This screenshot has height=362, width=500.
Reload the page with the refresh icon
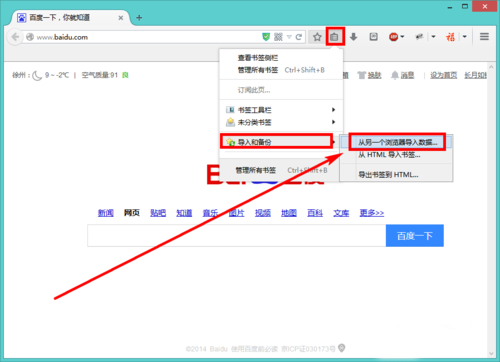coord(298,37)
